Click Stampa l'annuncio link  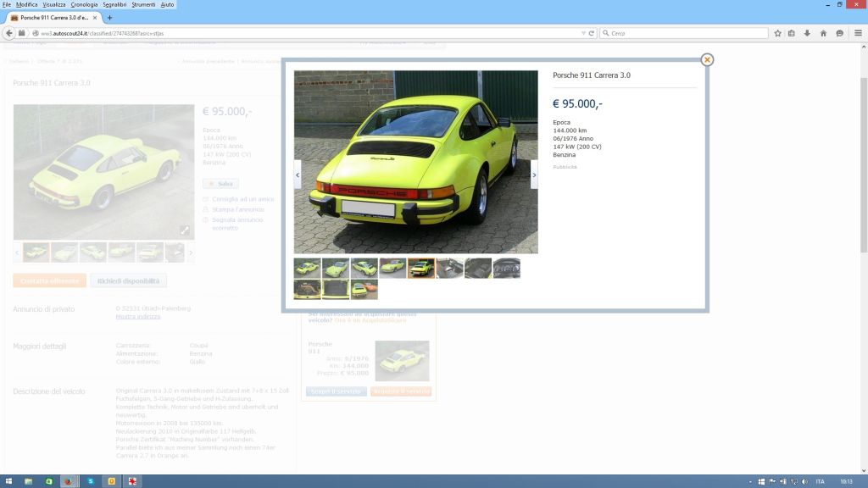pyautogui.click(x=238, y=210)
